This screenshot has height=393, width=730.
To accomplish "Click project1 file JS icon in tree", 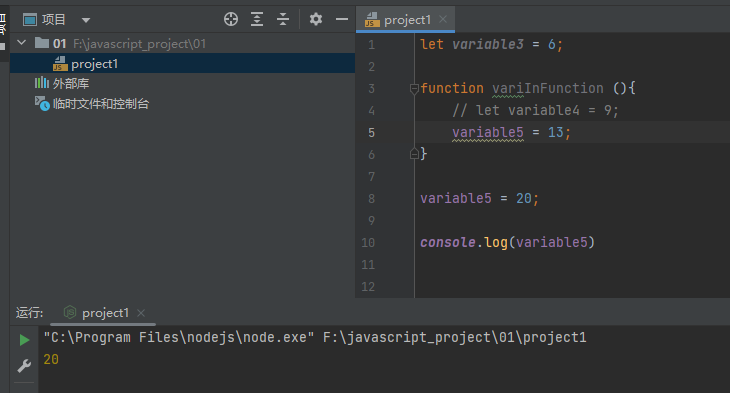I will pyautogui.click(x=60, y=64).
